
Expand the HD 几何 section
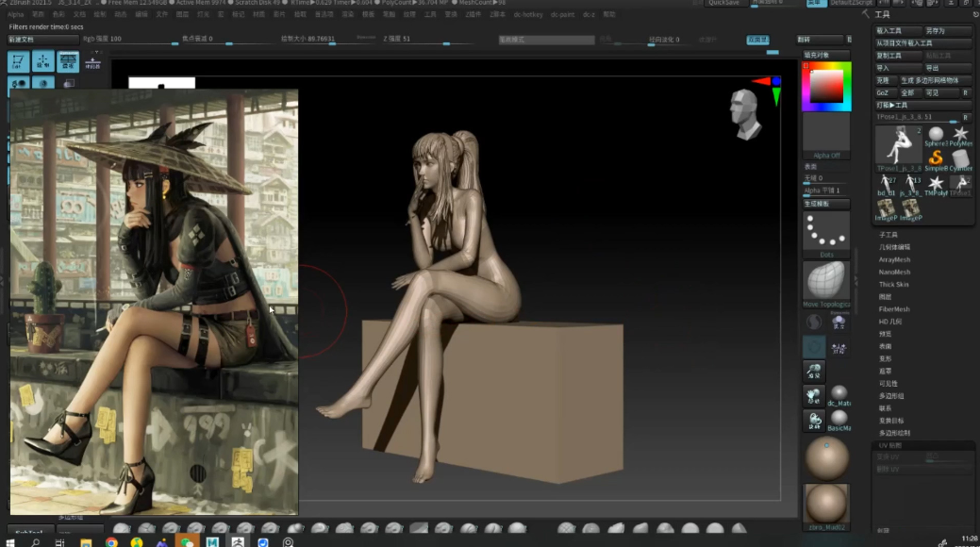[x=890, y=322]
